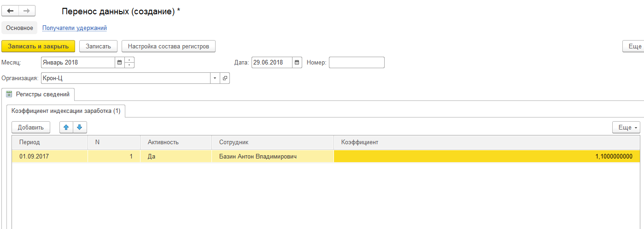Open the calendar picker for Дата

click(297, 63)
